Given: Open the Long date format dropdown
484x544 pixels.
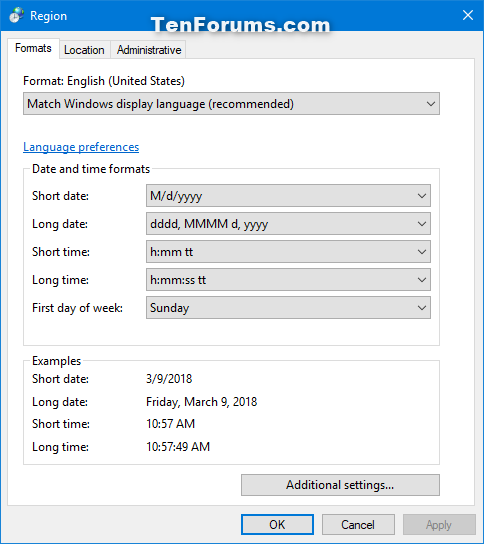Looking at the screenshot, I should (x=288, y=224).
